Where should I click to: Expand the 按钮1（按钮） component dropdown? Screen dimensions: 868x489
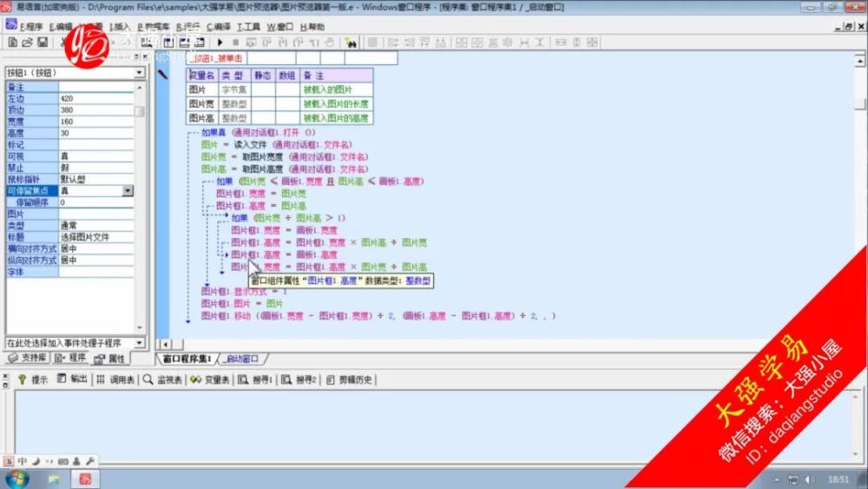[139, 73]
